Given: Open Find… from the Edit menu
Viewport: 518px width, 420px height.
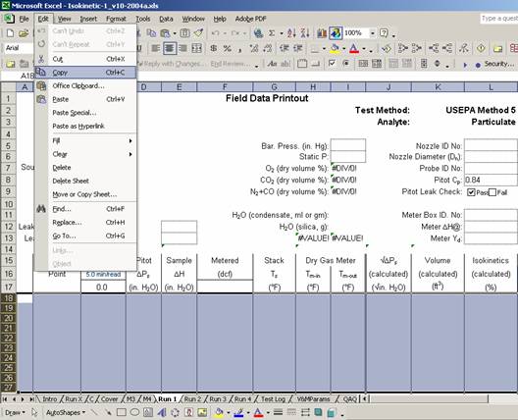Looking at the screenshot, I should pyautogui.click(x=85, y=209).
